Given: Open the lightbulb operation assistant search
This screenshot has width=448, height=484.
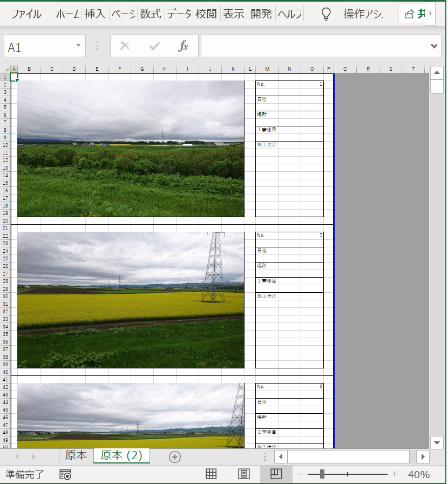Looking at the screenshot, I should [x=325, y=14].
